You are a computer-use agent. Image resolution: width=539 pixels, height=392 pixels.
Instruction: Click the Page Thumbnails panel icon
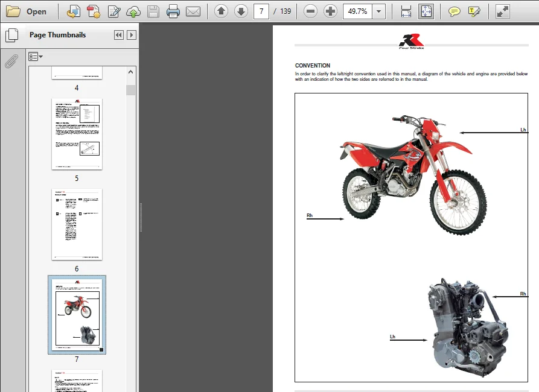tap(12, 35)
